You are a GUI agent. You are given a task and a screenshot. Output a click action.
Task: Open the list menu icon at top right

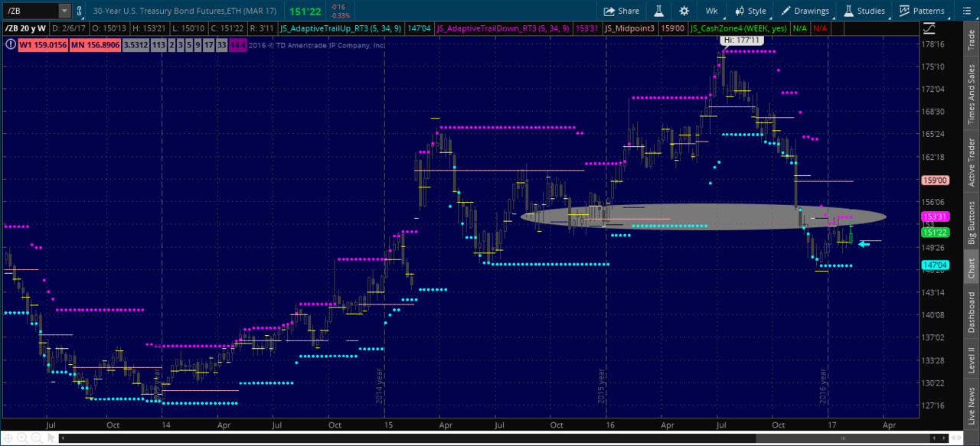tap(966, 11)
